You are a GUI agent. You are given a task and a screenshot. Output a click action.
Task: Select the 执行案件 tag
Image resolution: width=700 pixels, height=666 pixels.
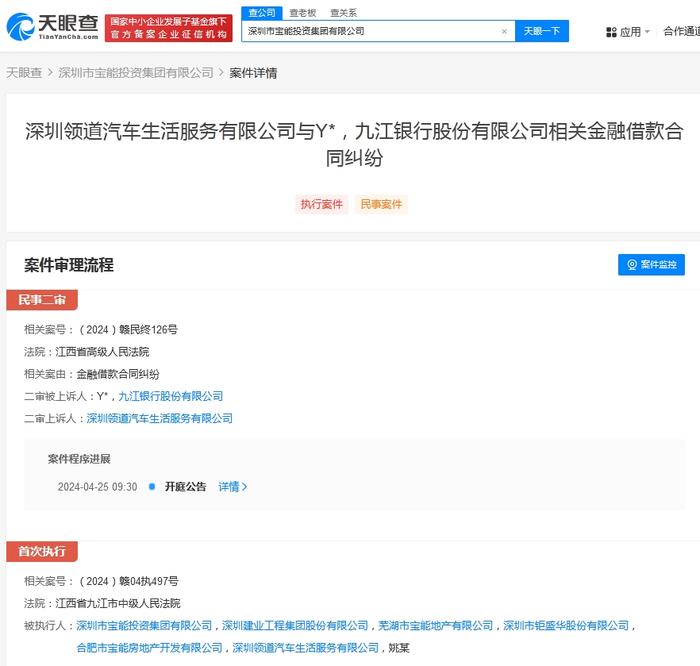[x=321, y=204]
